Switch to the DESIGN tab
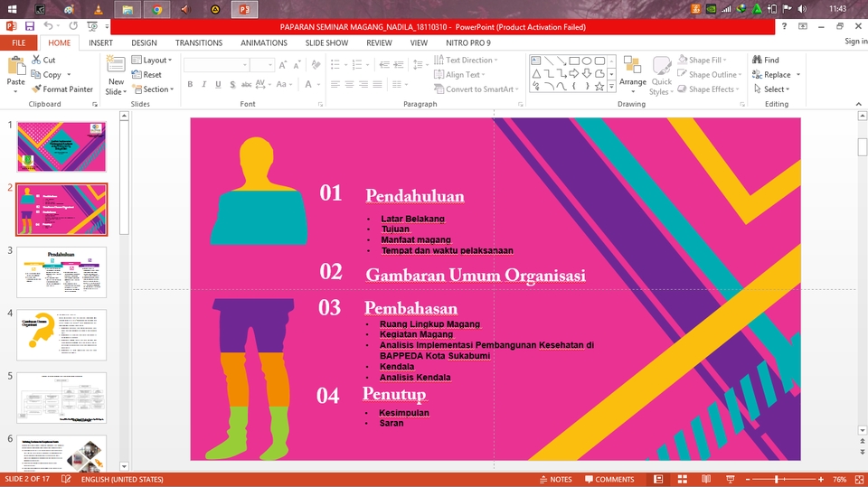 [x=144, y=42]
